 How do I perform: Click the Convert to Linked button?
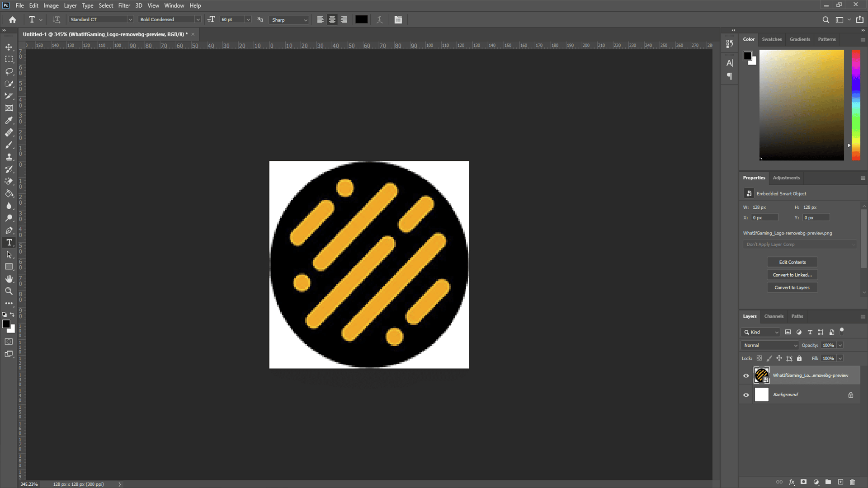792,275
